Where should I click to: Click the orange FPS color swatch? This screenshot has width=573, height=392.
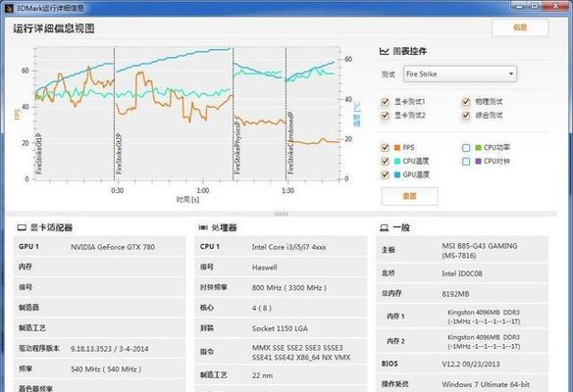pos(397,147)
